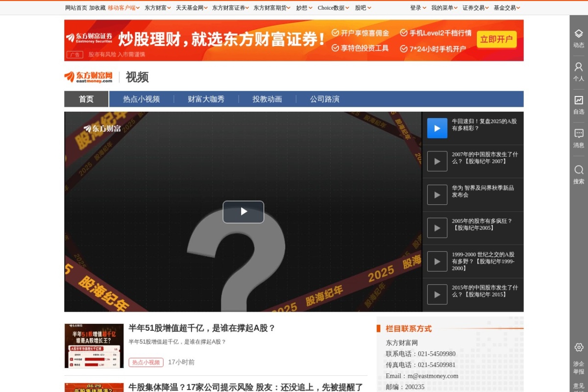This screenshot has width=588, height=392.
Task: Click the 17小时前 timestamp
Action: click(x=181, y=362)
